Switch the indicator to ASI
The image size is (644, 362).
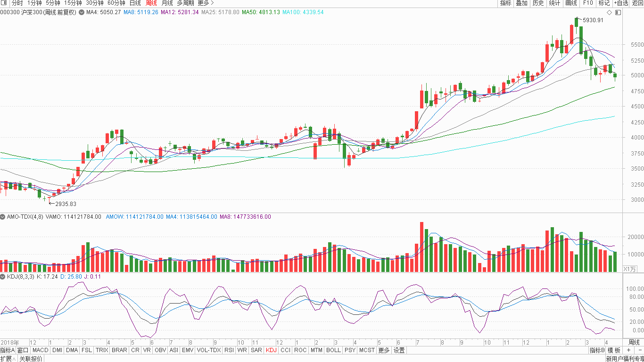click(x=174, y=350)
